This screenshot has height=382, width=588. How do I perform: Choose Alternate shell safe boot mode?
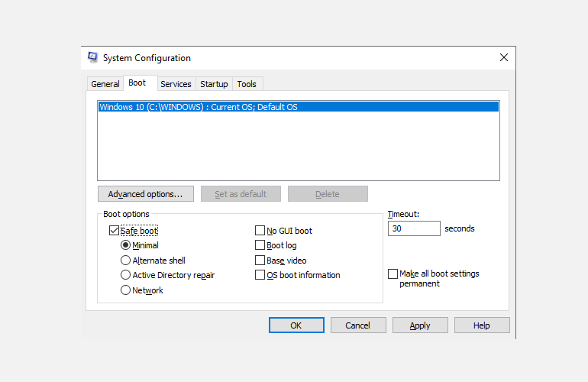126,260
